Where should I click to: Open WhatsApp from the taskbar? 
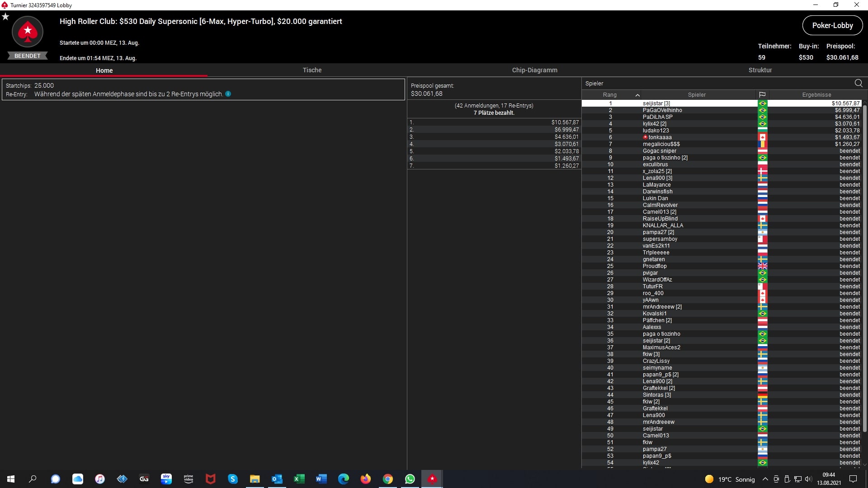pos(410,479)
